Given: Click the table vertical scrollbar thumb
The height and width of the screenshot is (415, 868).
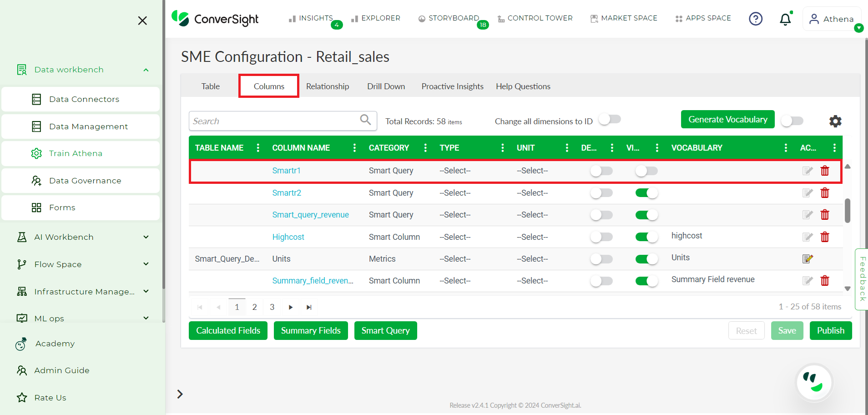Looking at the screenshot, I should pyautogui.click(x=847, y=211).
